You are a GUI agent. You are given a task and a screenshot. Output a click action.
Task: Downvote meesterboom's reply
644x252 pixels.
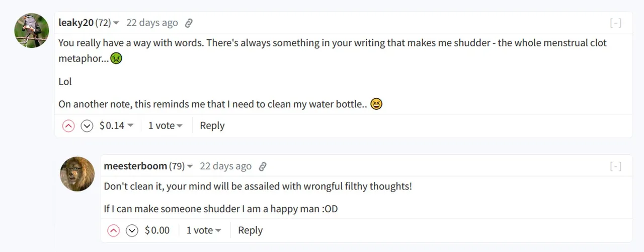(x=132, y=230)
